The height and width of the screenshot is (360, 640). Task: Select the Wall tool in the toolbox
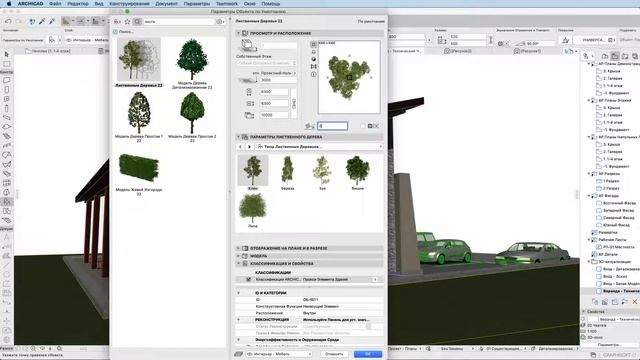point(7,80)
